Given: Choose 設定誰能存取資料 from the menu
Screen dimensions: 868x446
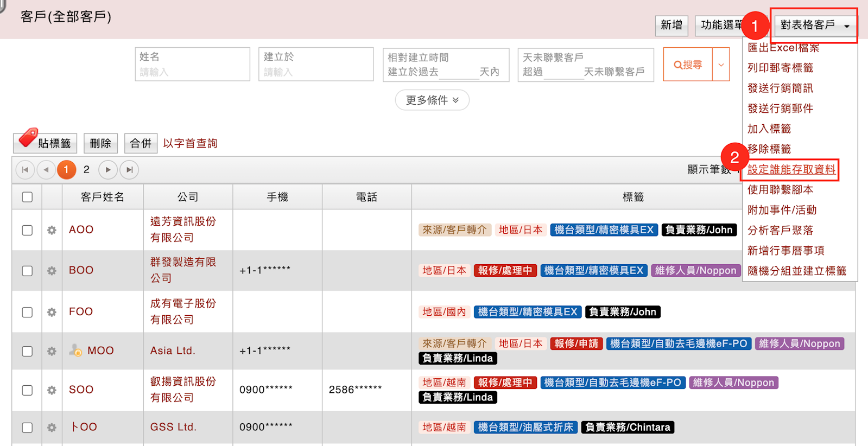Looking at the screenshot, I should (x=791, y=170).
